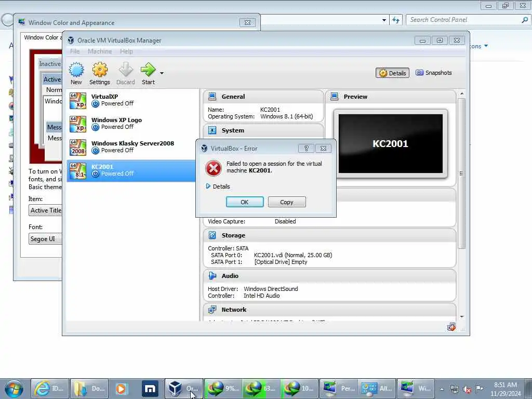This screenshot has width=532, height=399.
Task: Click the Control Panel refresh arrows button
Action: (x=396, y=20)
